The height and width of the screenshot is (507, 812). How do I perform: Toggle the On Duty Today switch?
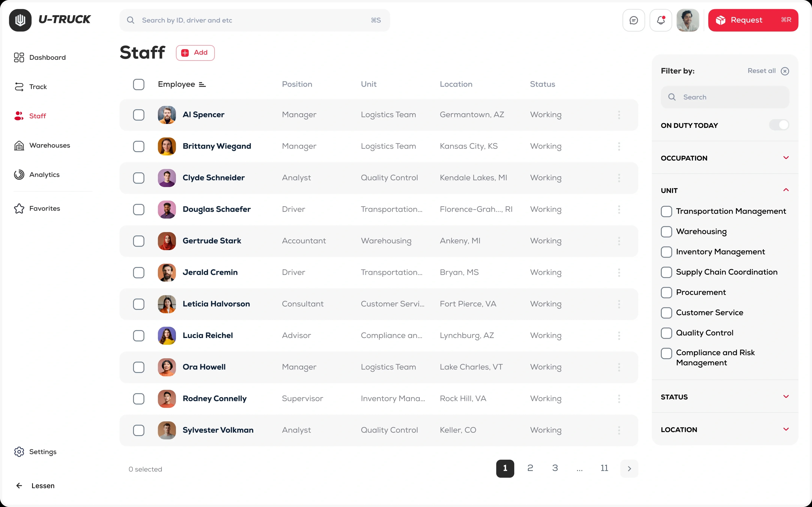click(x=779, y=125)
